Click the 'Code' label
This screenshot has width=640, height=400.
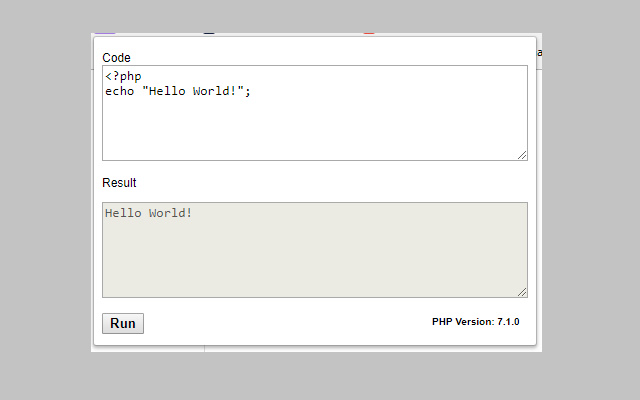pyautogui.click(x=116, y=58)
